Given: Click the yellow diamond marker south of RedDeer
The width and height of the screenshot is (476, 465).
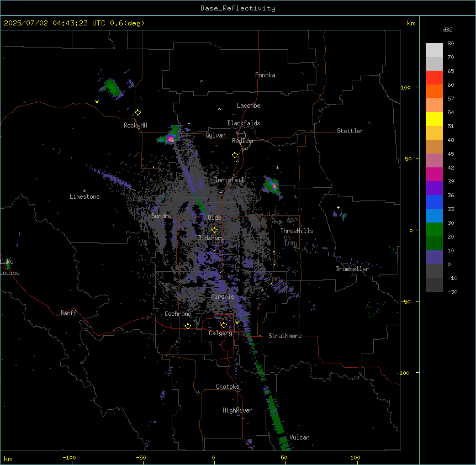Looking at the screenshot, I should pos(235,155).
